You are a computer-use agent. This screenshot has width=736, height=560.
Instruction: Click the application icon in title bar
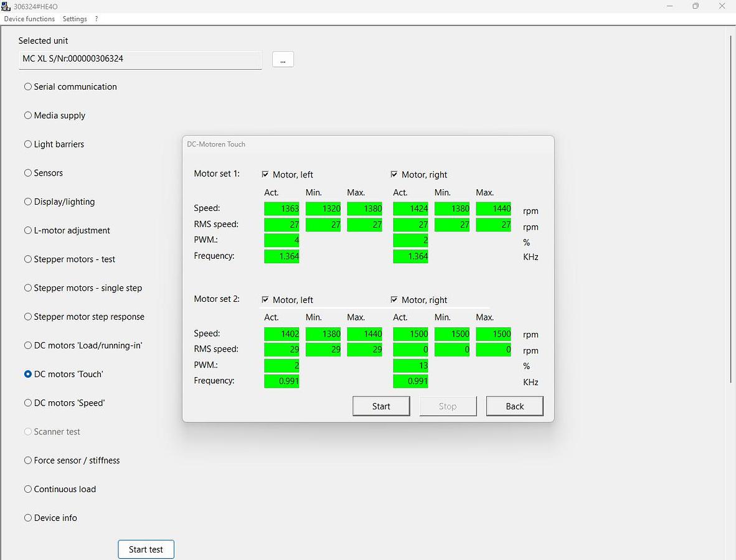(6, 6)
